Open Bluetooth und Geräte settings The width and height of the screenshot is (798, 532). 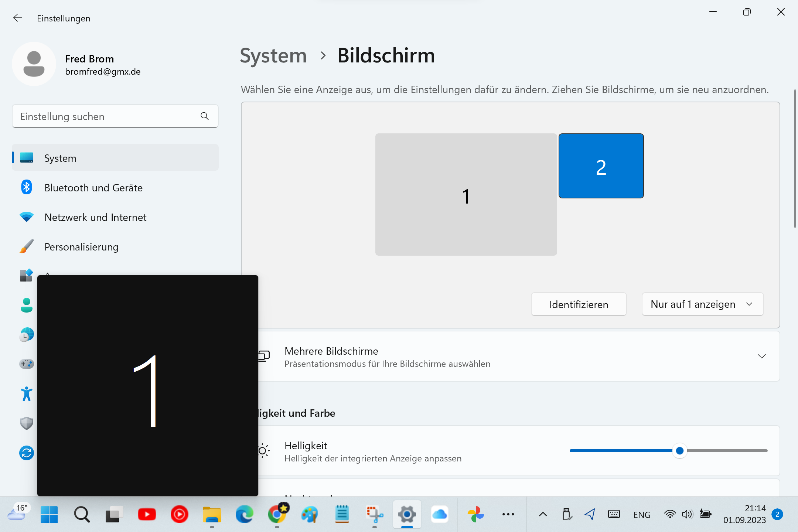click(93, 188)
